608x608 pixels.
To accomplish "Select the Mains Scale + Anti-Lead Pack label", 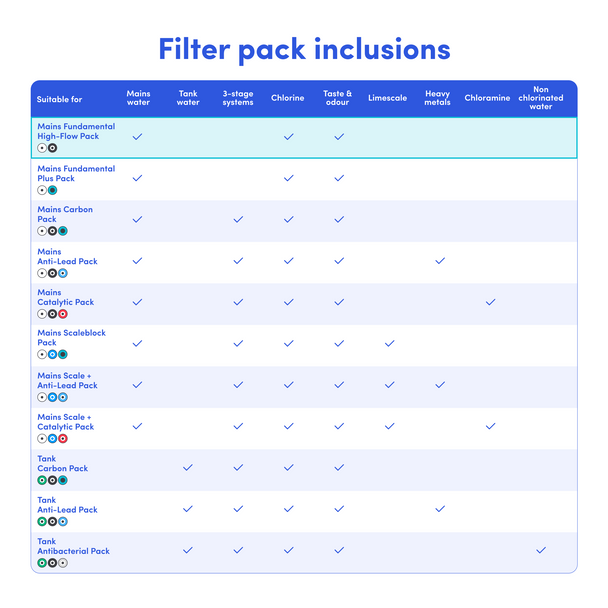I will coord(67,380).
